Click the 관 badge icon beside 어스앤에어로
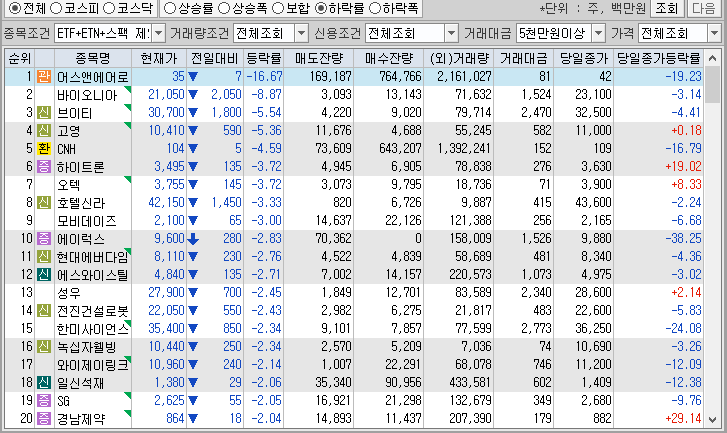The height and width of the screenshot is (433, 727). point(44,76)
